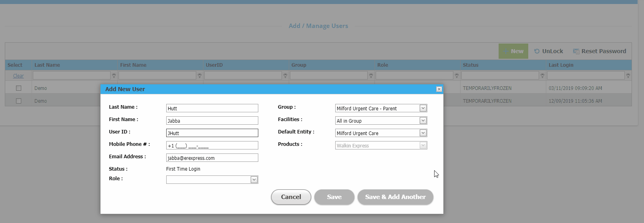Image resolution: width=644 pixels, height=223 pixels.
Task: Click filter icon beside Status column filter
Action: 542,76
